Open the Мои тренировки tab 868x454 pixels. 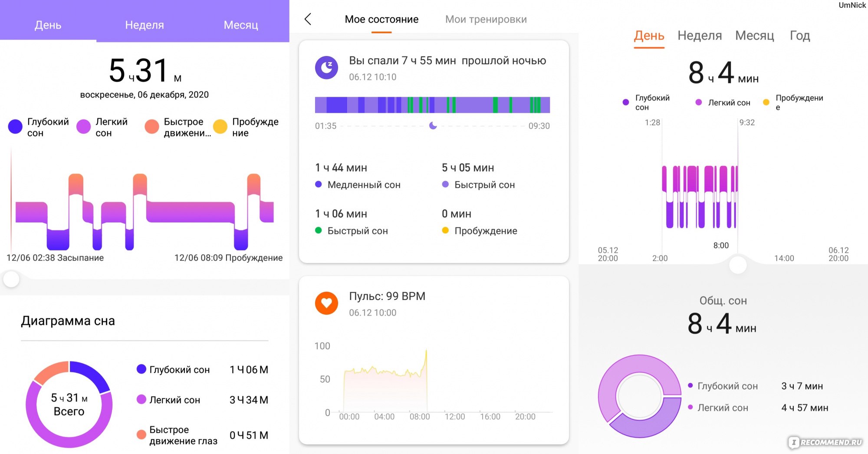pyautogui.click(x=486, y=20)
